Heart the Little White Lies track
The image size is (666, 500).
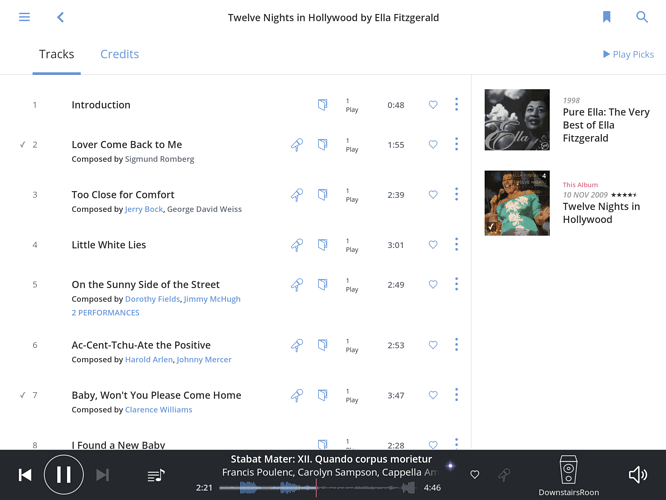[x=433, y=245]
